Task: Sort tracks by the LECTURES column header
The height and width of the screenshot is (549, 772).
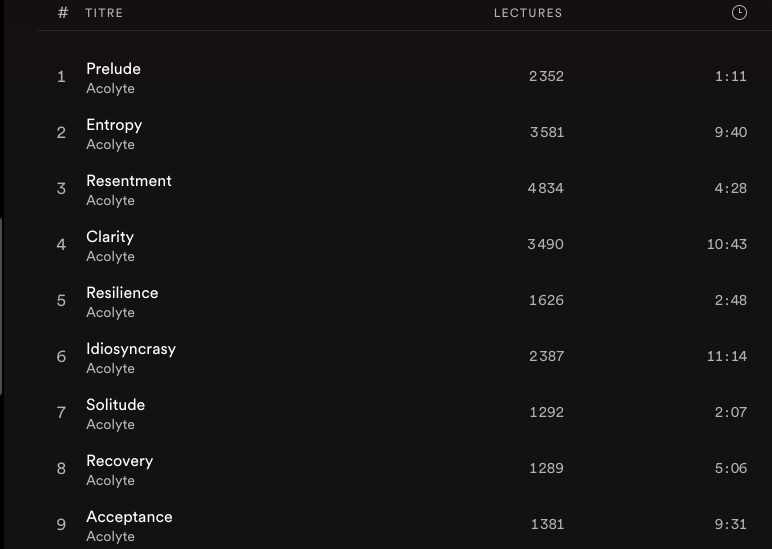Action: point(528,13)
